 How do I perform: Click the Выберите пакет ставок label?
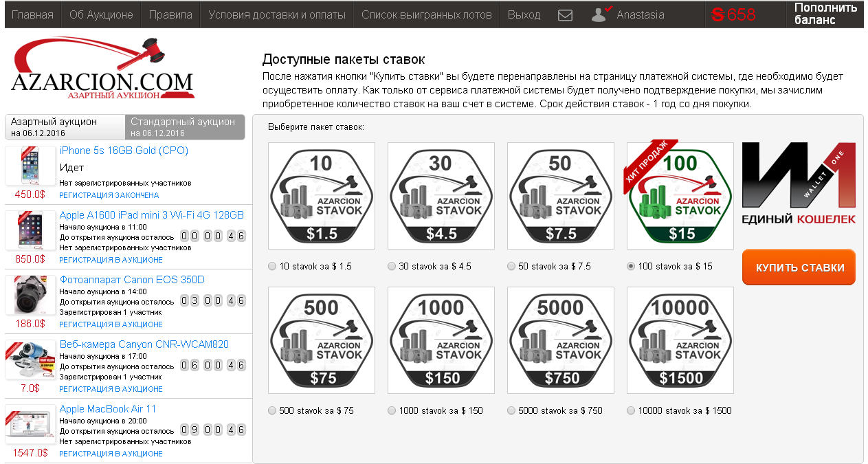coord(316,127)
